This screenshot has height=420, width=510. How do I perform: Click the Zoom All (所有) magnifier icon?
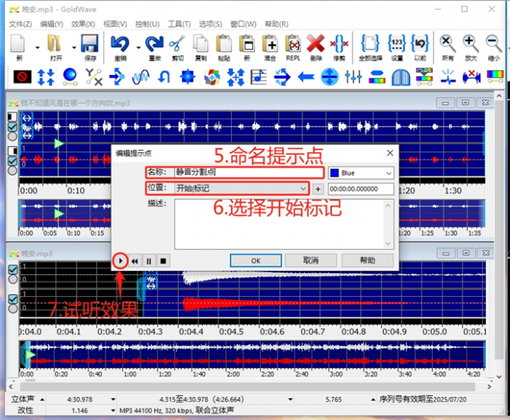(x=448, y=44)
